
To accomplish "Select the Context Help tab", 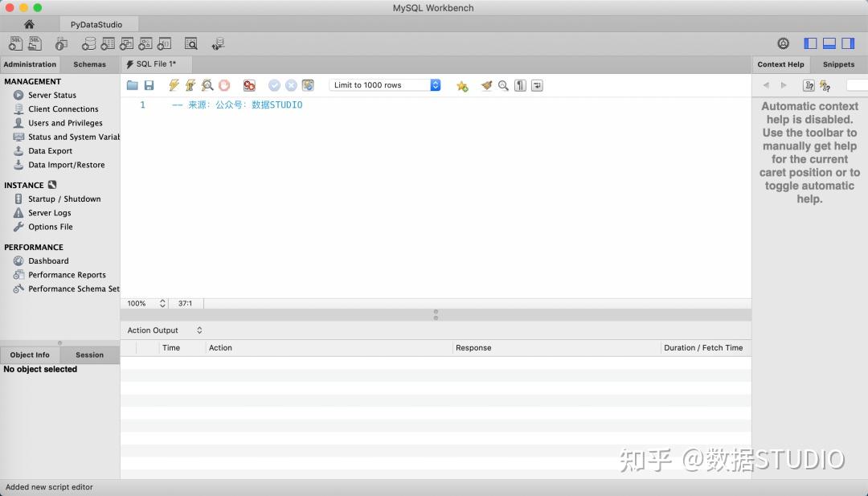I will (780, 64).
